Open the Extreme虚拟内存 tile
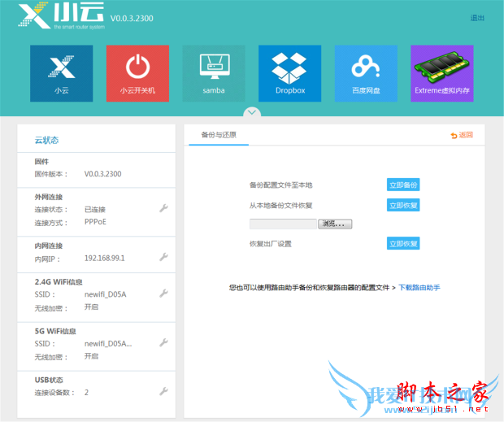The height and width of the screenshot is (422, 504). (442, 74)
